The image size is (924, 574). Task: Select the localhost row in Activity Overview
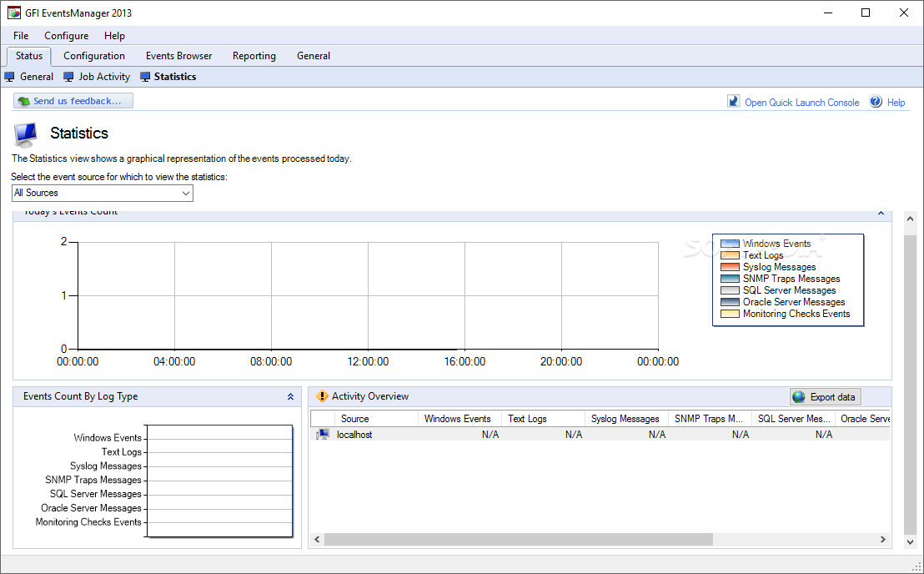[600, 435]
